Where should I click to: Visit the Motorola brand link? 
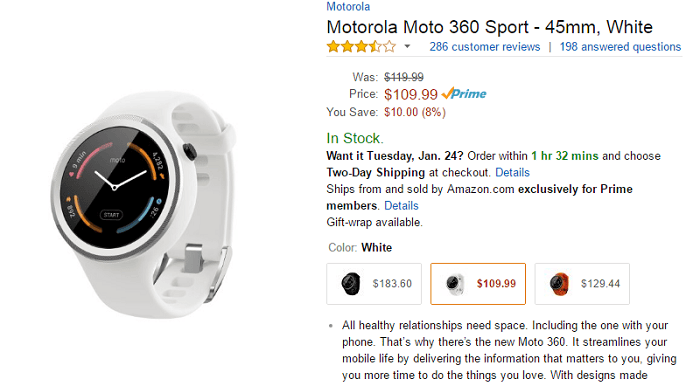(x=348, y=7)
